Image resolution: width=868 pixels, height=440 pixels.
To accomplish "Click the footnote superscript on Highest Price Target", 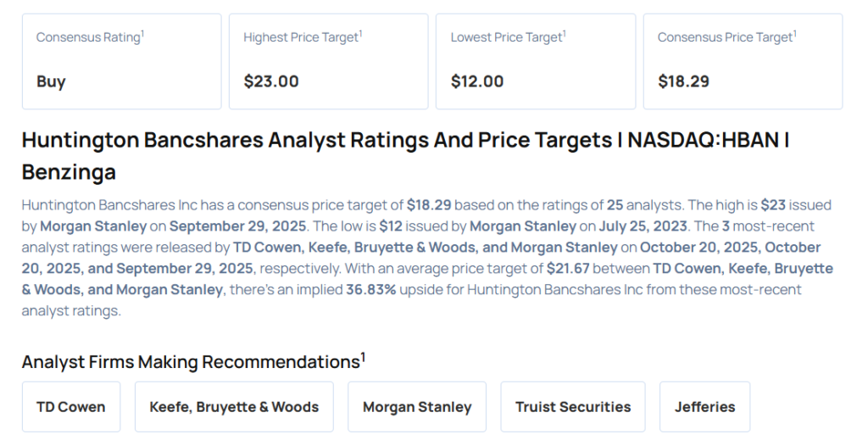I will [x=361, y=34].
